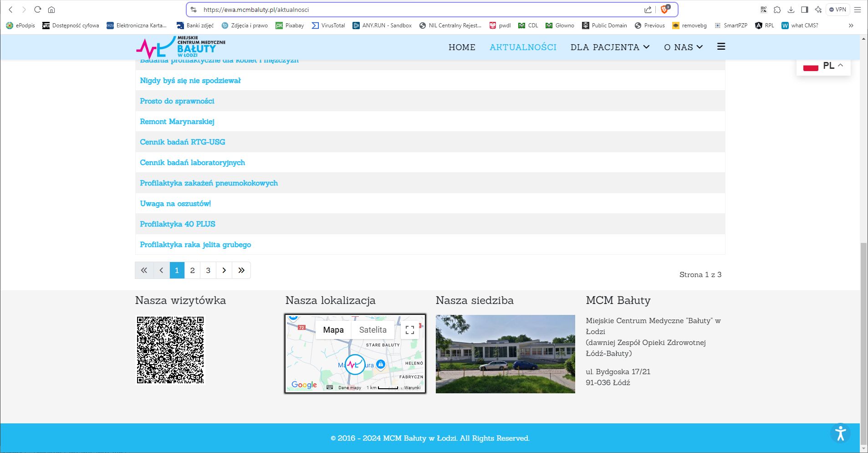868x453 pixels.
Task: Open the Leo AI sparkle icon
Action: tap(818, 10)
